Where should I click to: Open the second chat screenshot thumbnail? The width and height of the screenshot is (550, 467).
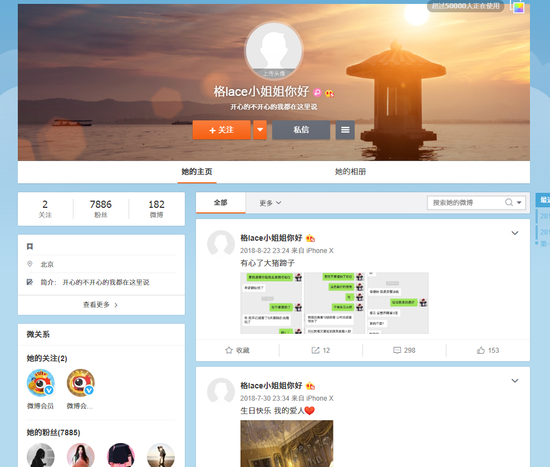(x=335, y=303)
